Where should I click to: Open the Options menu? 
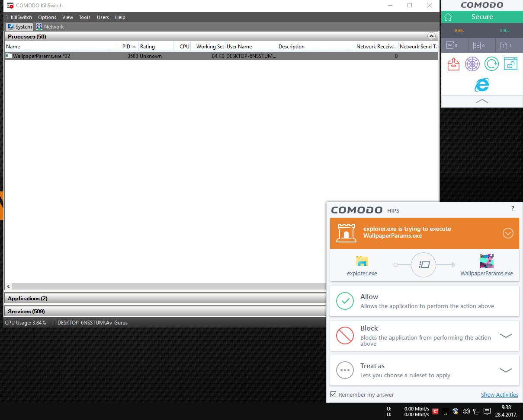(x=47, y=17)
